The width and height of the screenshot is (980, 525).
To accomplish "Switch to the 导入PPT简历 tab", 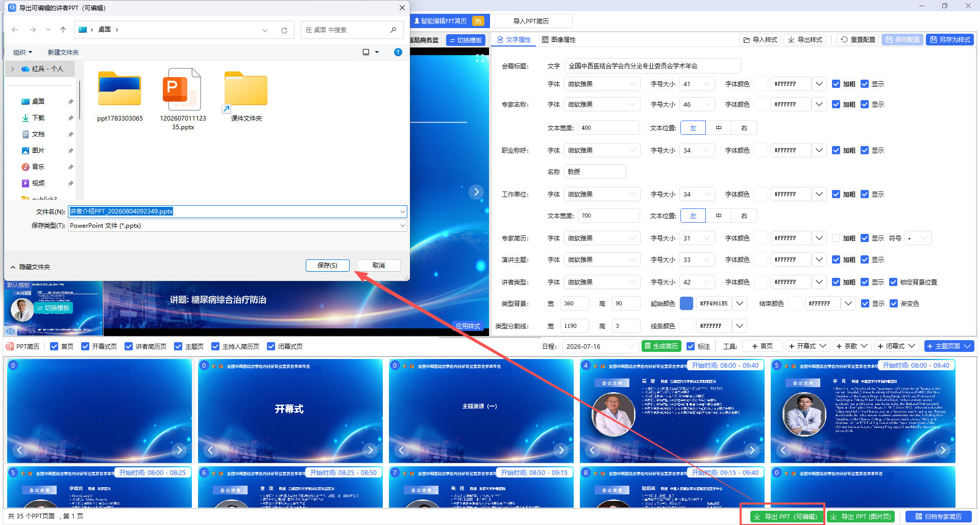I will (531, 21).
